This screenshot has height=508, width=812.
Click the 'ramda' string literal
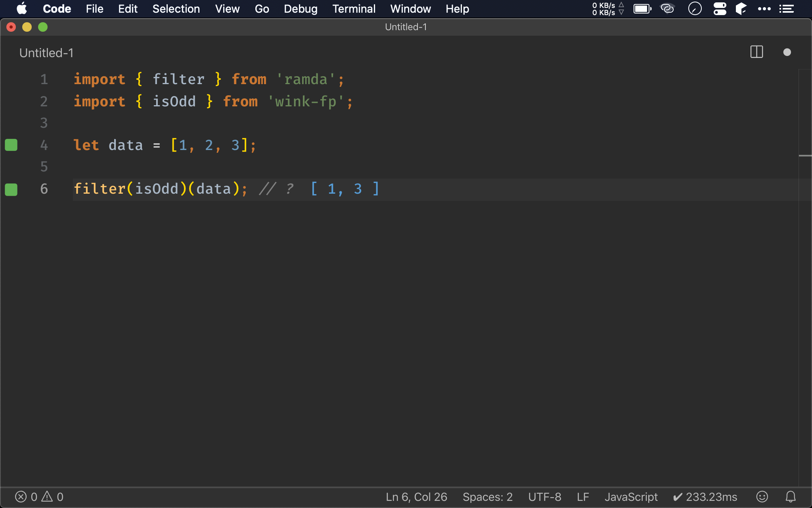pyautogui.click(x=306, y=79)
